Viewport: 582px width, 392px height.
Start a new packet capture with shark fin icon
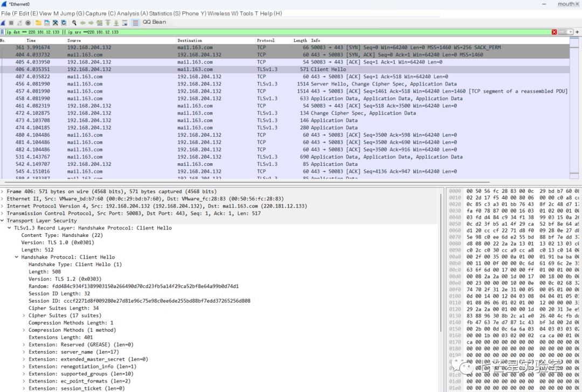click(x=3, y=23)
